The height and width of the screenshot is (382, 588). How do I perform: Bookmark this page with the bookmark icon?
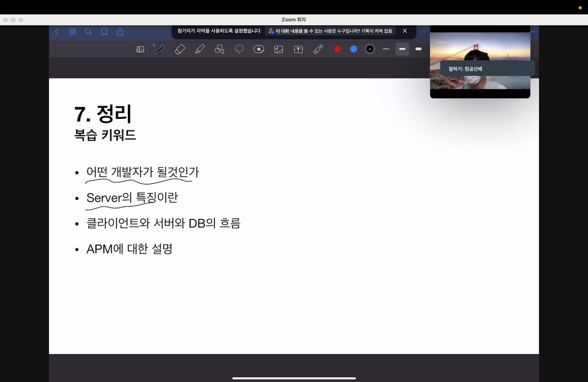[104, 32]
